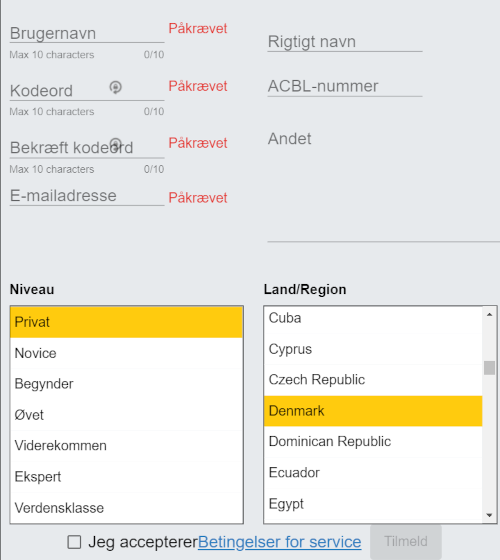Click the country list scroll down arrow
Viewport: 500px width, 560px height.
[x=489, y=515]
